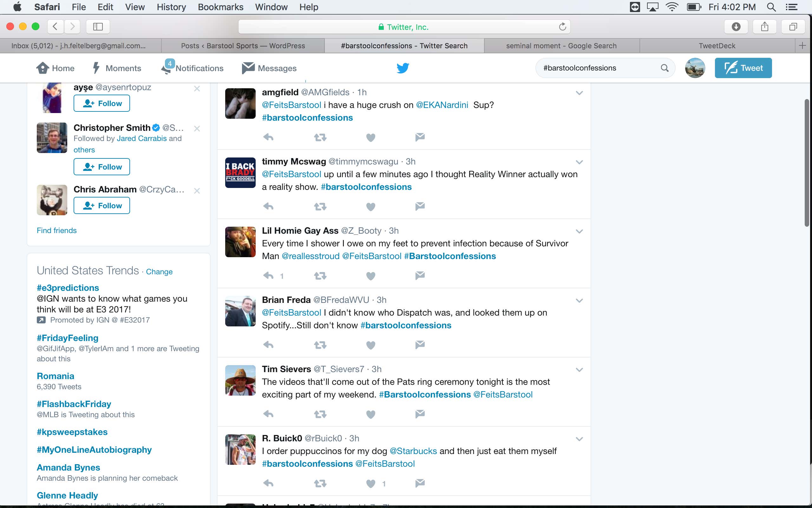Retweet Brian Freda's Dispatch tweet

[x=320, y=345]
